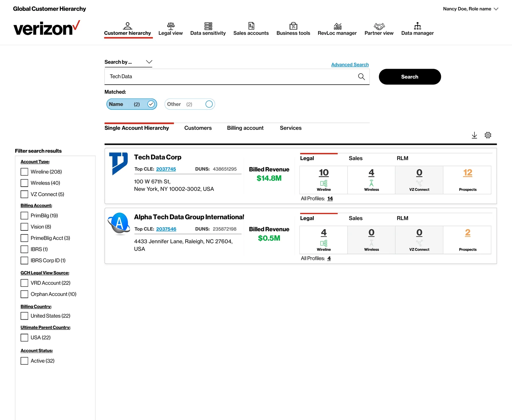Click the Tech Data search input field

(237, 77)
